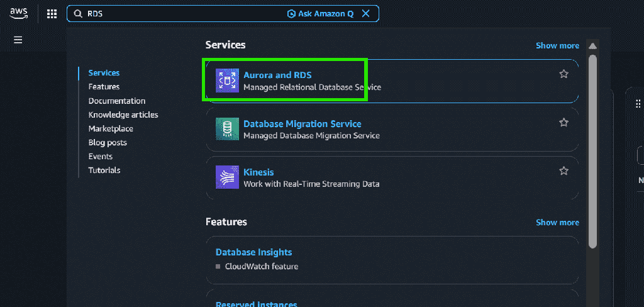
Task: Favorite Aurora and RDS with star
Action: click(564, 74)
